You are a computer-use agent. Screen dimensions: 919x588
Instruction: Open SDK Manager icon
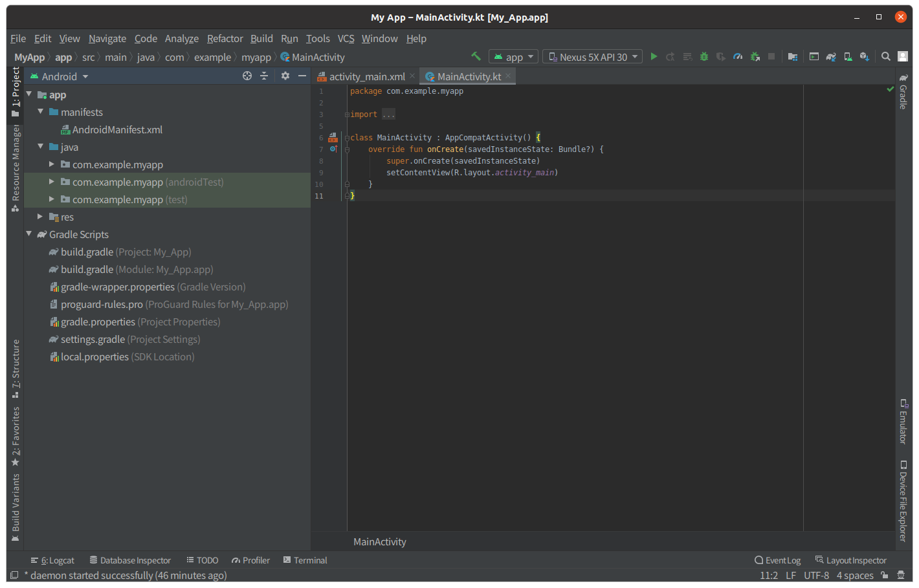point(865,57)
